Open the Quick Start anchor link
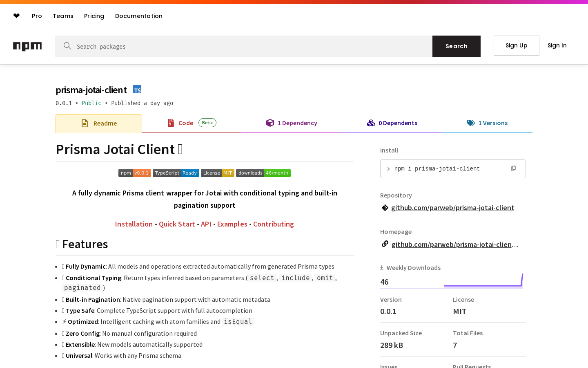 click(x=177, y=224)
